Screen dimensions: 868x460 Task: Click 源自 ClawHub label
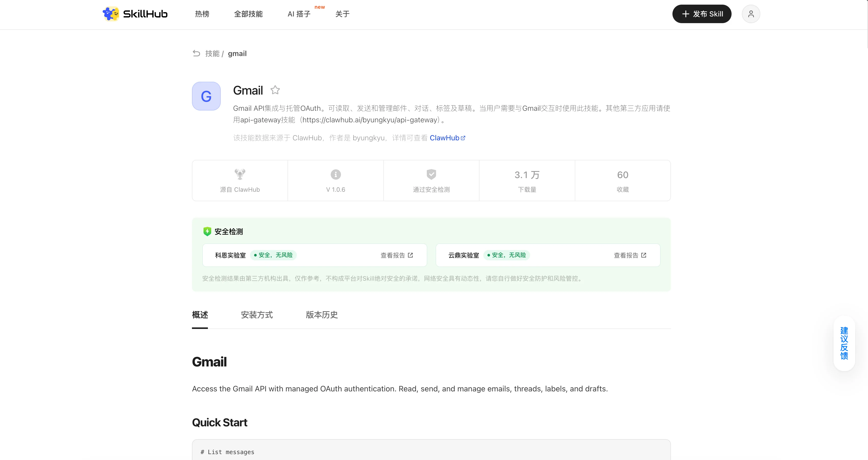[x=240, y=189]
